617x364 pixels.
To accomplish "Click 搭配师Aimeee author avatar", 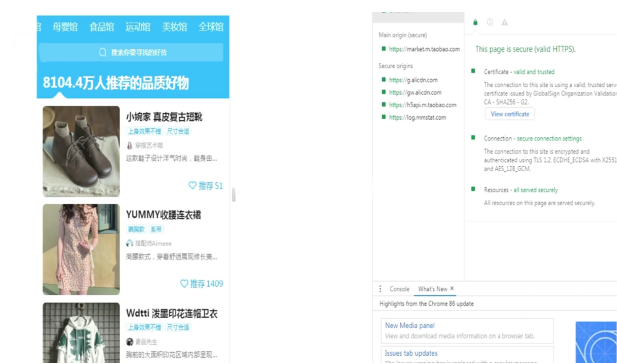I will (129, 244).
